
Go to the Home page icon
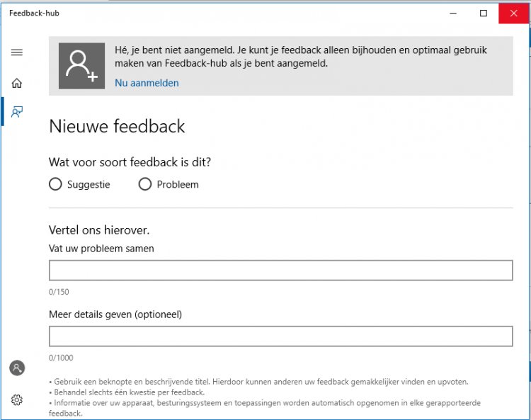[17, 83]
